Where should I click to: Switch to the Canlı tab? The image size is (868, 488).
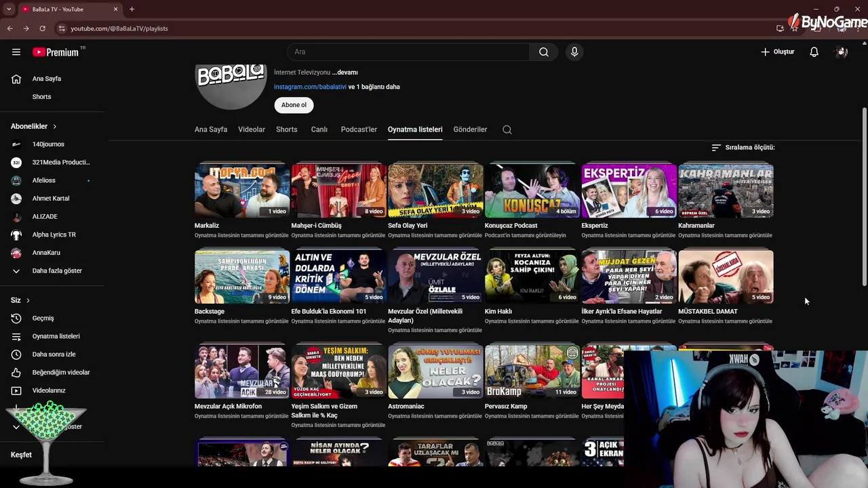tap(319, 129)
